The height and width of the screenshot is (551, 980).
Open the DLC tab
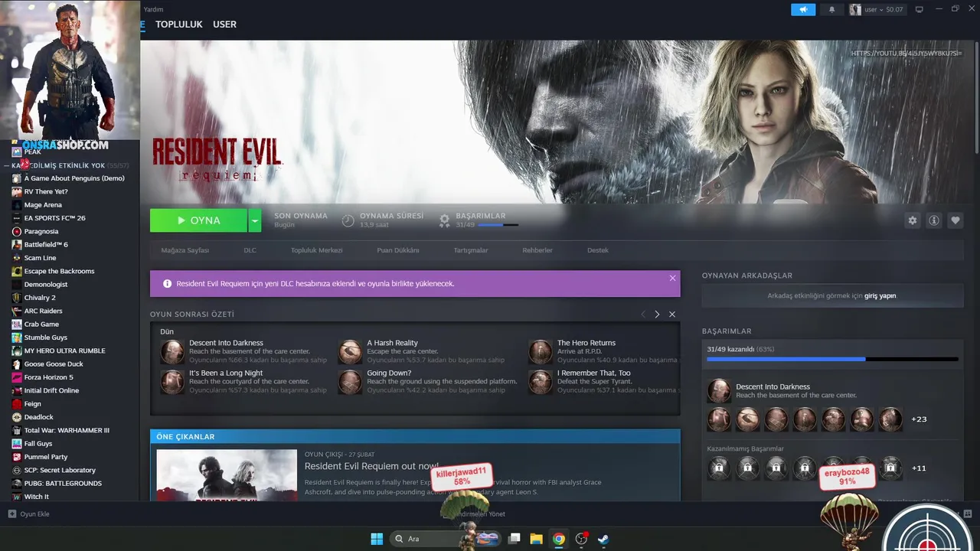coord(250,250)
